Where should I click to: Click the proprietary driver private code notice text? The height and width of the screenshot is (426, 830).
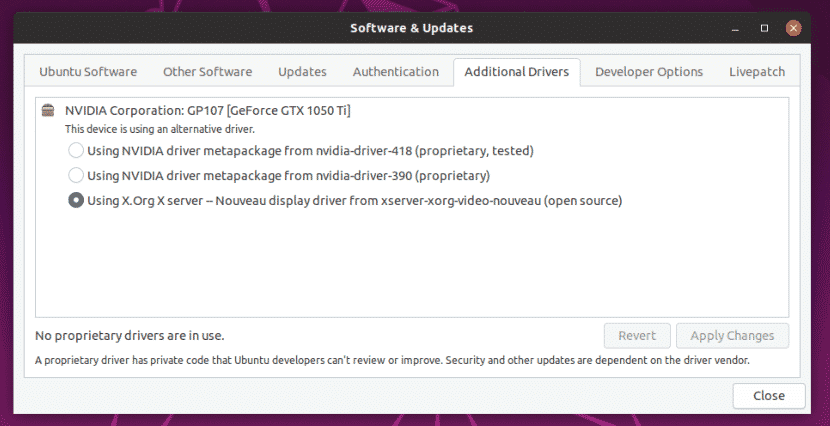392,360
